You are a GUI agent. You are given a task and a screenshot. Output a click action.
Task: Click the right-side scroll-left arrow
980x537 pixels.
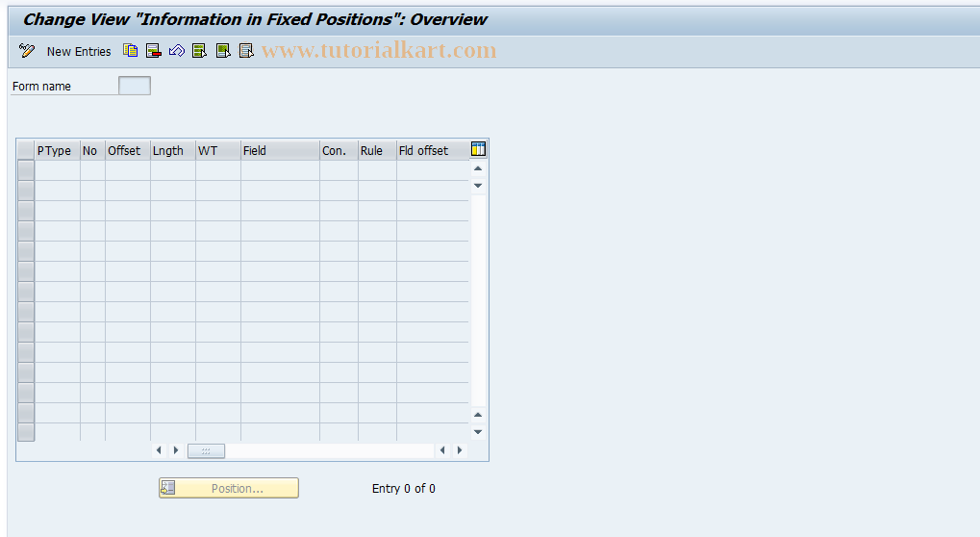pyautogui.click(x=442, y=450)
